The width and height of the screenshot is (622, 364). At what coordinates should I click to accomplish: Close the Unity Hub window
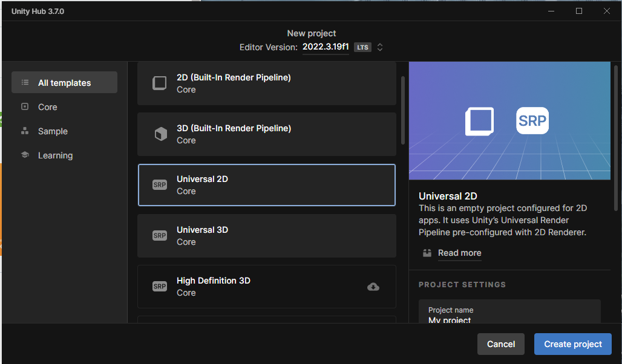point(607,11)
